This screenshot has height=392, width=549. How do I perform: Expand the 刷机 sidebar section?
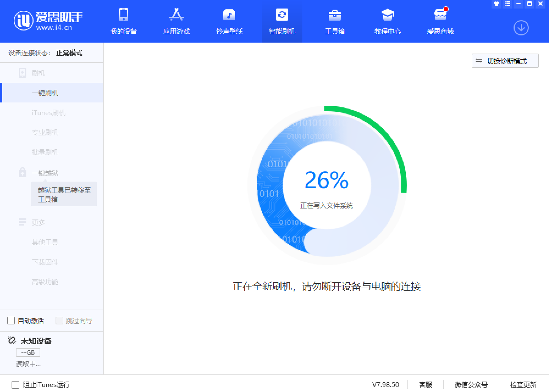(x=38, y=73)
